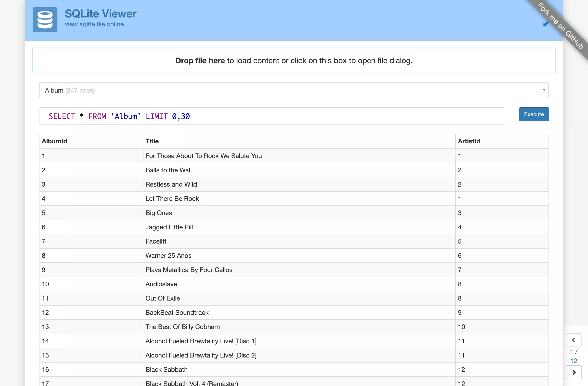The height and width of the screenshot is (386, 588).
Task: Click the SQLite Viewer database logo icon
Action: pos(45,20)
